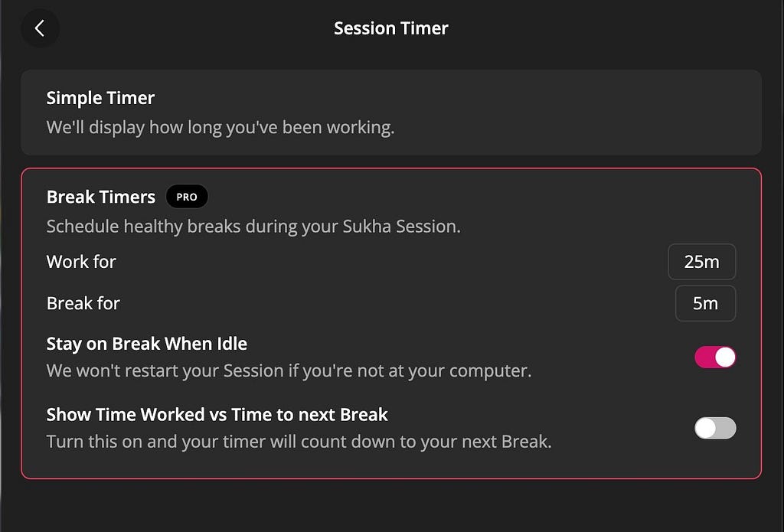
Task: Click Schedule healthy breaks description text
Action: [253, 227]
